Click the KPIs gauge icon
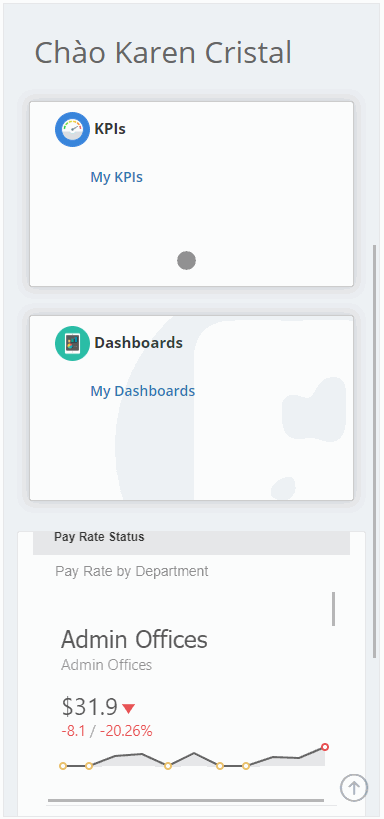384x819 pixels. tap(72, 129)
